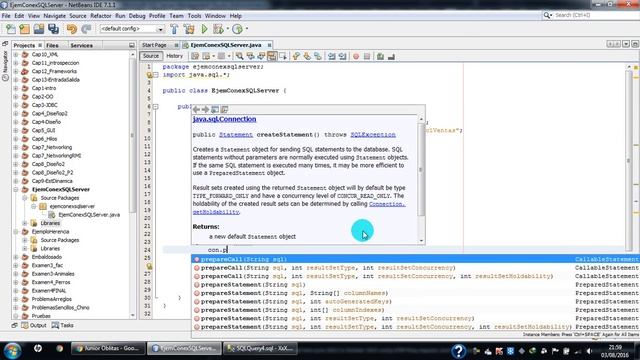This screenshot has height=360, width=640.
Task: Toggle the Highlight Search editor icon
Action: tap(272, 56)
